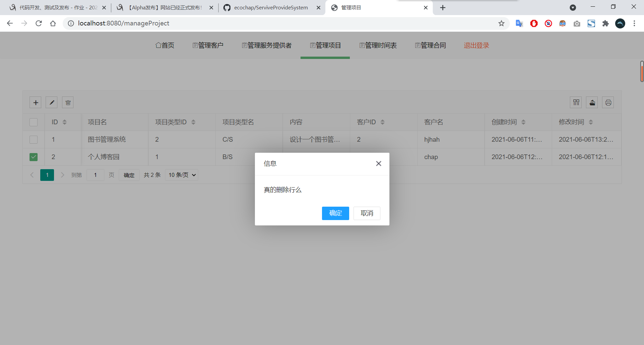Open 管理服务提供者 menu
Screen dimensions: 644x345
[267, 45]
